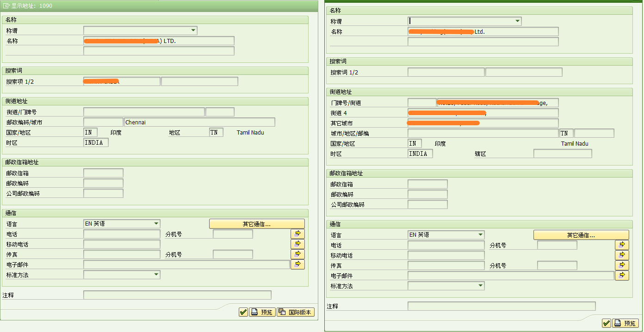
Task: Click the 邮政信箱 input field
Action: (x=103, y=172)
